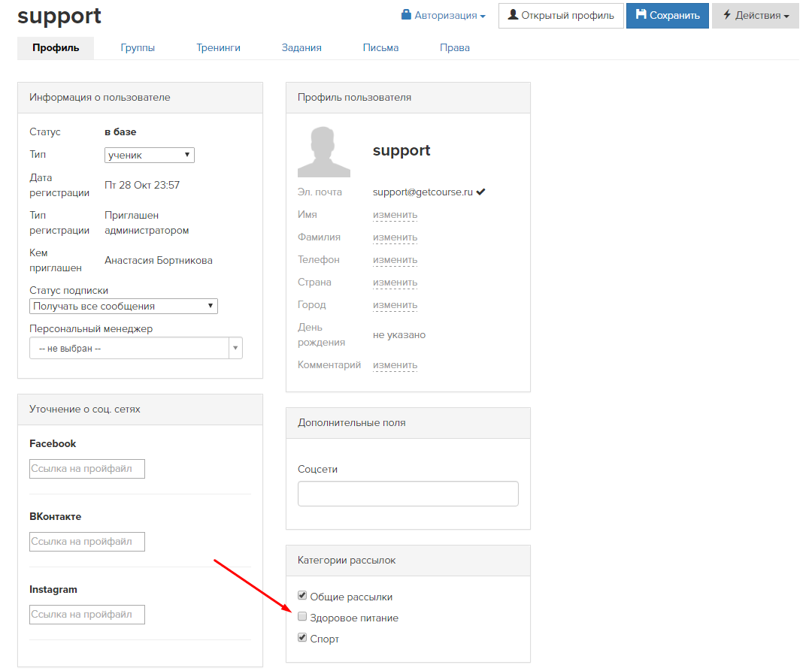Edit Комментарий via изменить link
The width and height of the screenshot is (812, 671).
pos(395,365)
